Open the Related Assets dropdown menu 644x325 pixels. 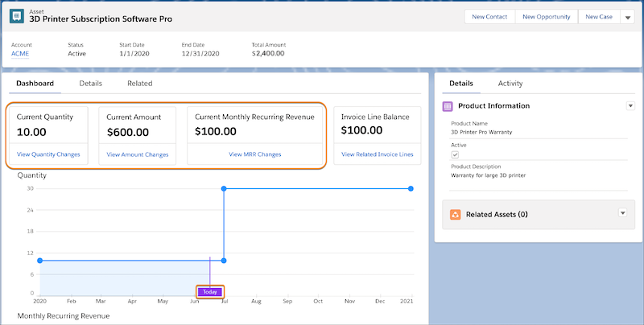pyautogui.click(x=622, y=213)
